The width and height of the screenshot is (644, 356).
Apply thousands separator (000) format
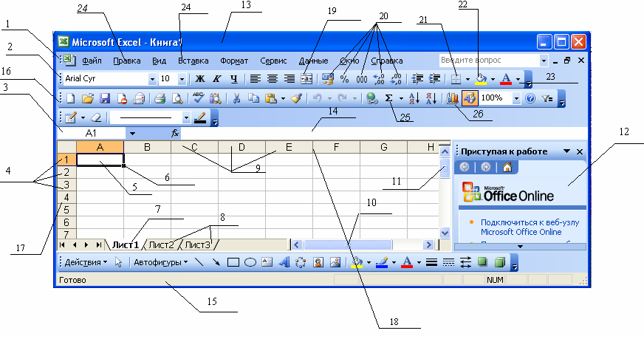(361, 79)
